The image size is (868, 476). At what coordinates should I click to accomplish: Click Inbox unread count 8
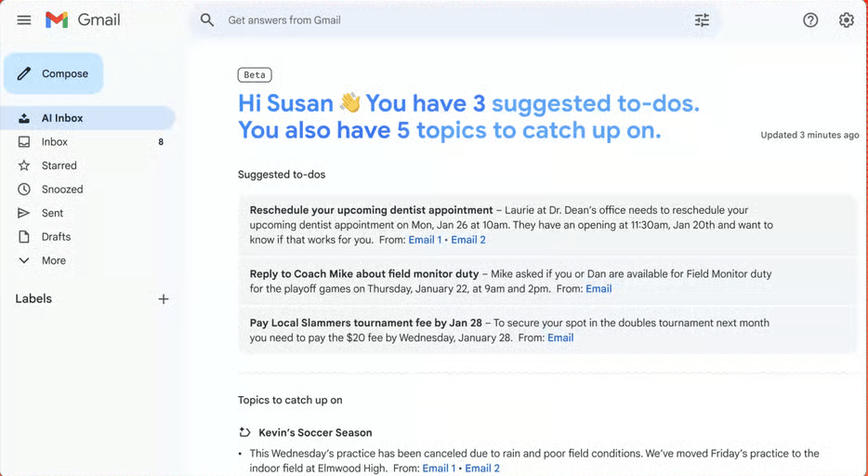161,141
